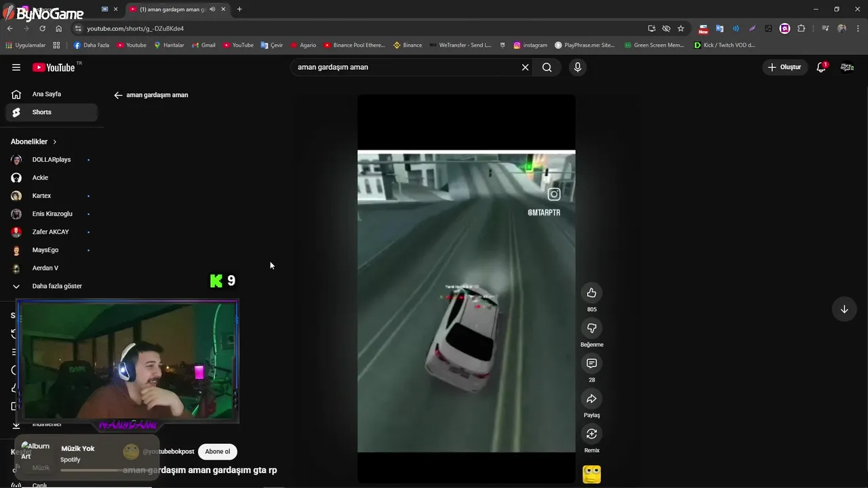Go to YouTube home via logo
Screen dimensions: 868x488
(x=54, y=67)
